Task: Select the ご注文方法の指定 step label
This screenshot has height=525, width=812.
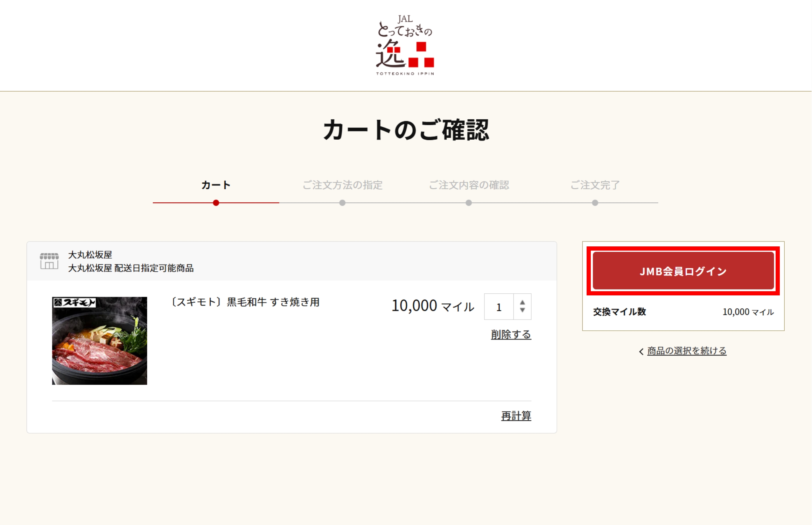Action: pos(342,185)
